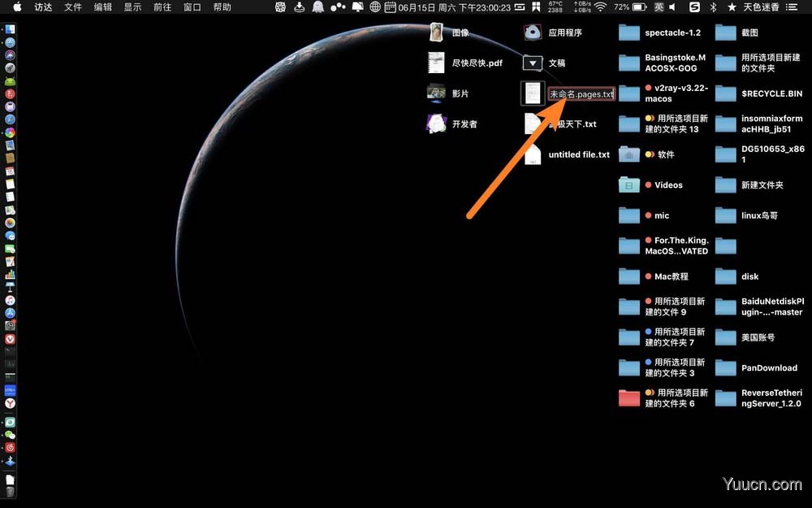Click the ghost icon in menu bar

[x=318, y=7]
